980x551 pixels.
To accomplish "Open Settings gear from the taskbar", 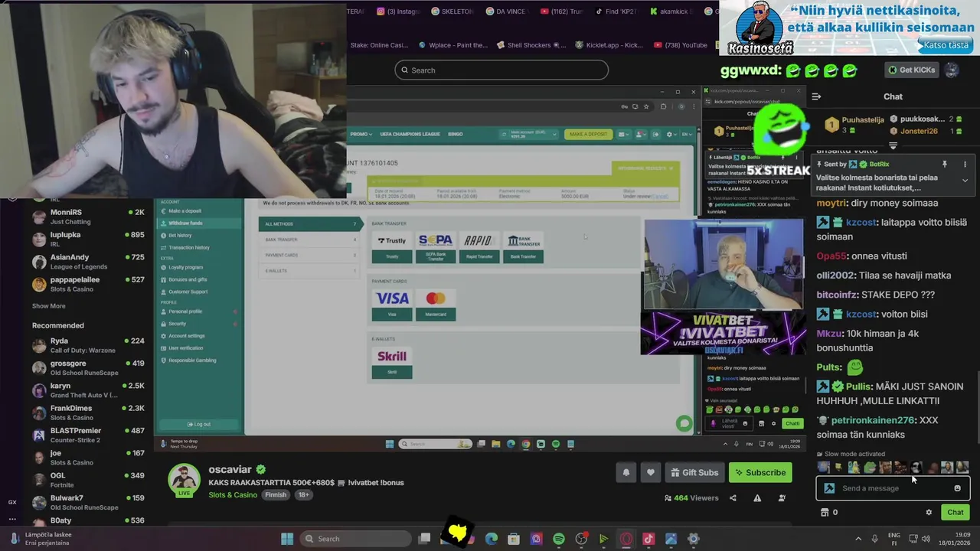I will pyautogui.click(x=693, y=539).
